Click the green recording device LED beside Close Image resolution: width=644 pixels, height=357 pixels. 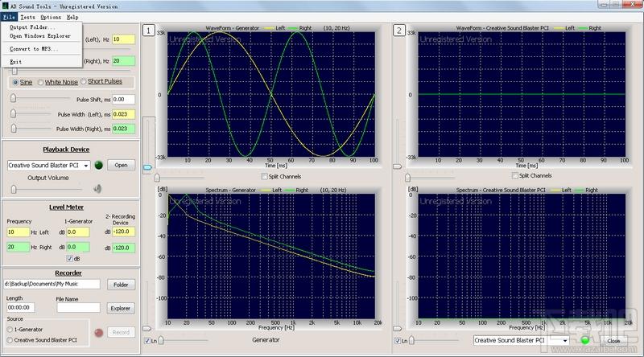pyautogui.click(x=585, y=340)
